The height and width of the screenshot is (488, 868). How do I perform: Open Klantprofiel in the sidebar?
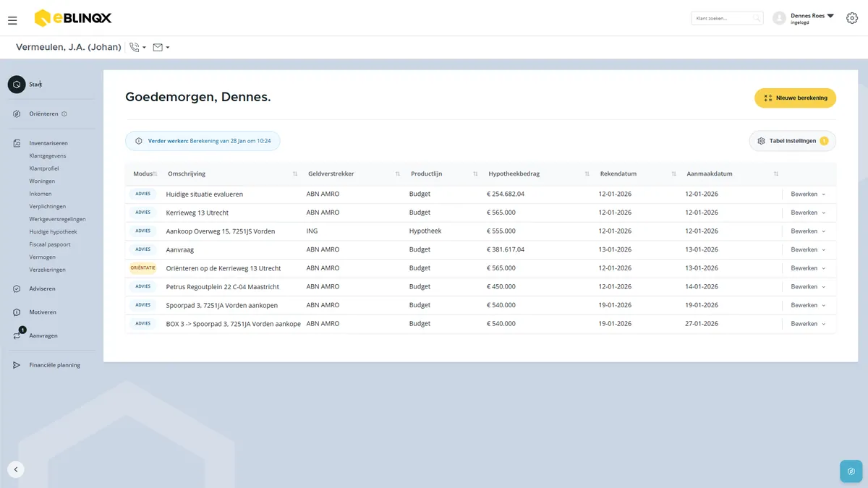(44, 168)
